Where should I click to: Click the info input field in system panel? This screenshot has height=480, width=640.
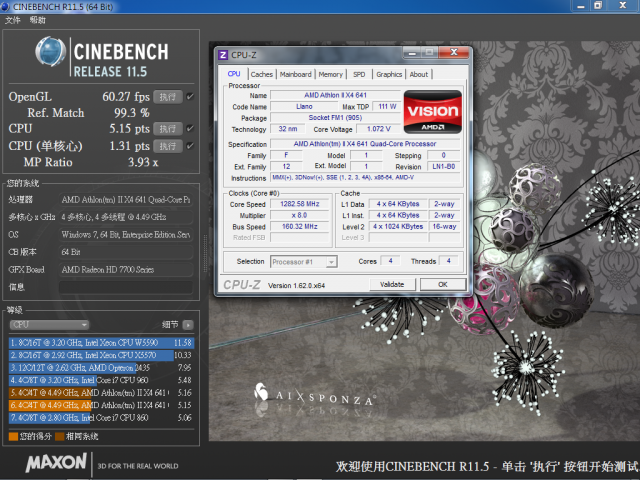[x=126, y=287]
